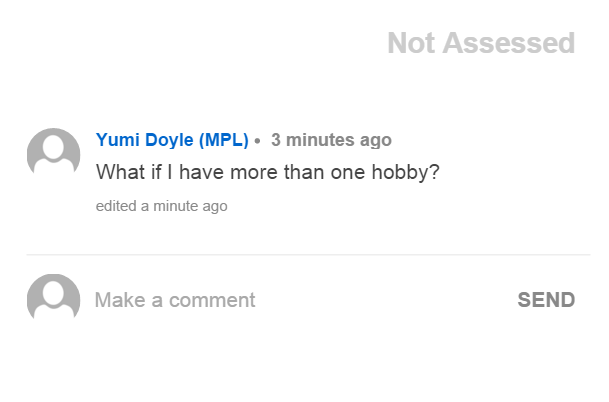Click the divider line below the comment
Viewport: 609px width, 402px height.
point(308,255)
